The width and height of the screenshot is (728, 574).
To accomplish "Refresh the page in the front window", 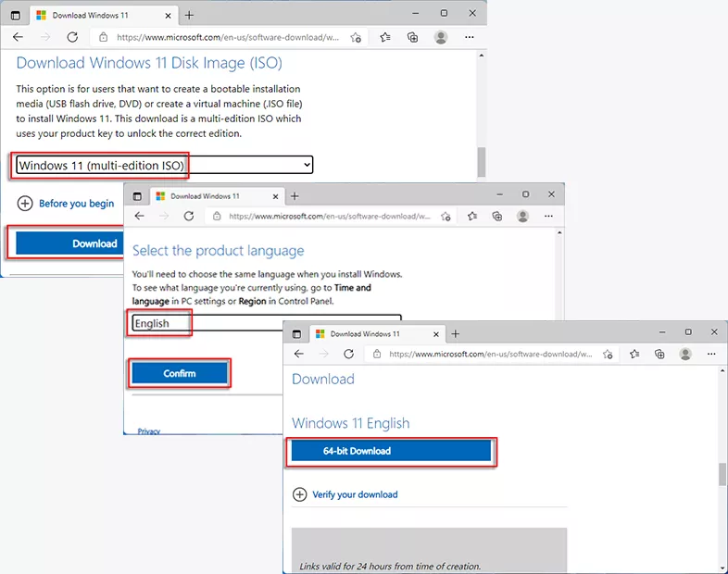I will [x=348, y=354].
